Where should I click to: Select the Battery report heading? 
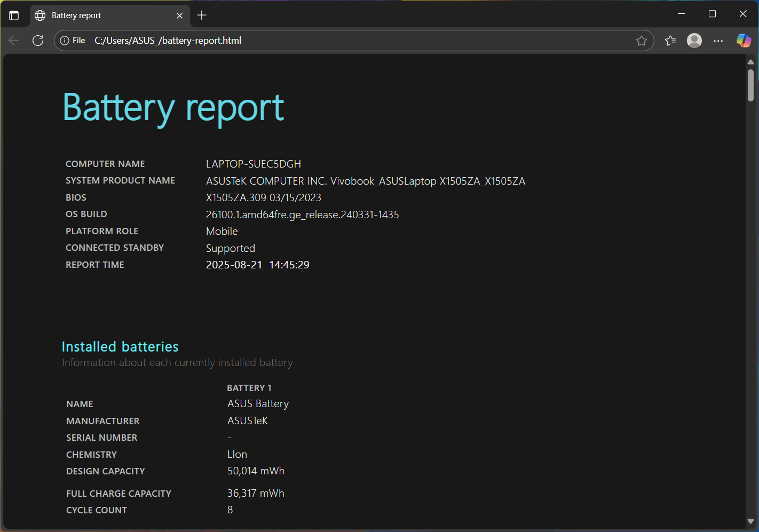[x=173, y=108]
